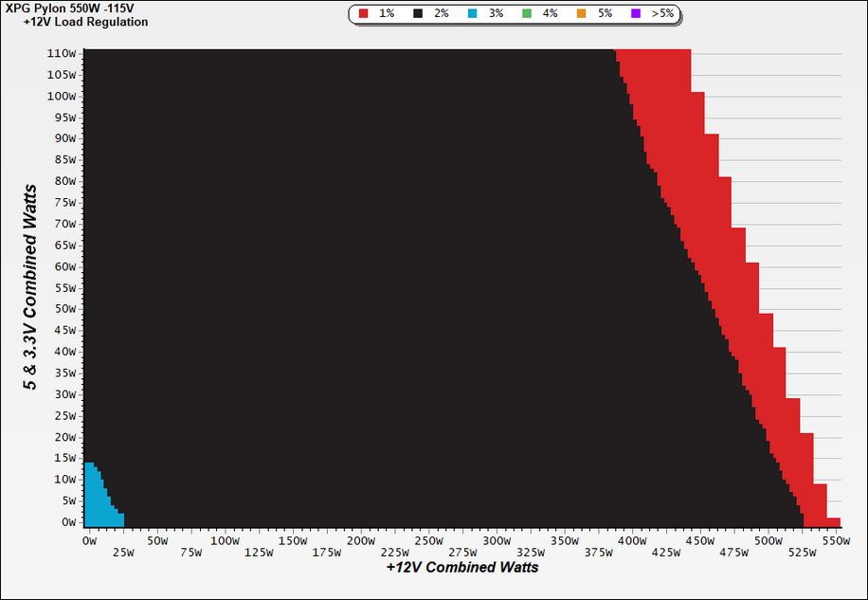The width and height of the screenshot is (868, 600).
Task: Click the blue 3% legend swatch
Action: 472,14
